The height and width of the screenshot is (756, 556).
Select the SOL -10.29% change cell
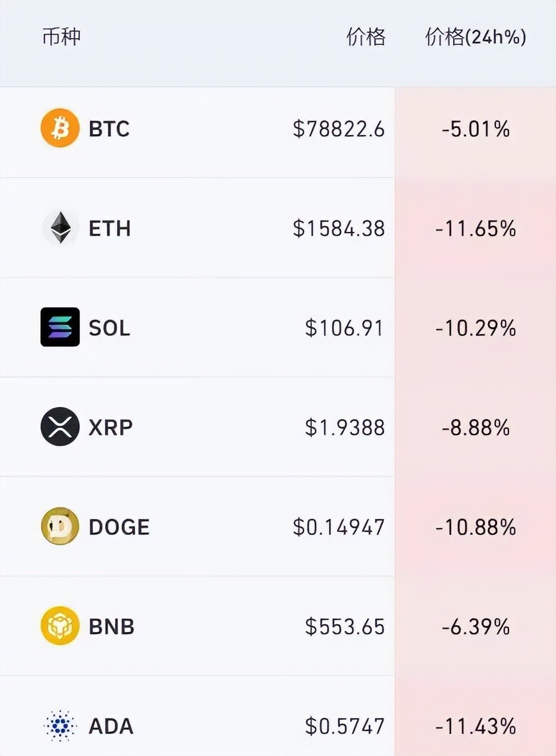[476, 327]
